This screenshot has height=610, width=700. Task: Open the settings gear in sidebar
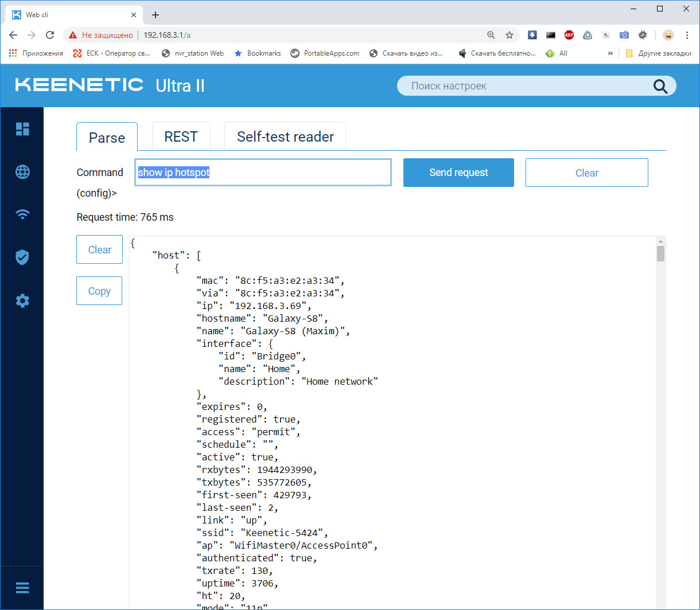22,300
